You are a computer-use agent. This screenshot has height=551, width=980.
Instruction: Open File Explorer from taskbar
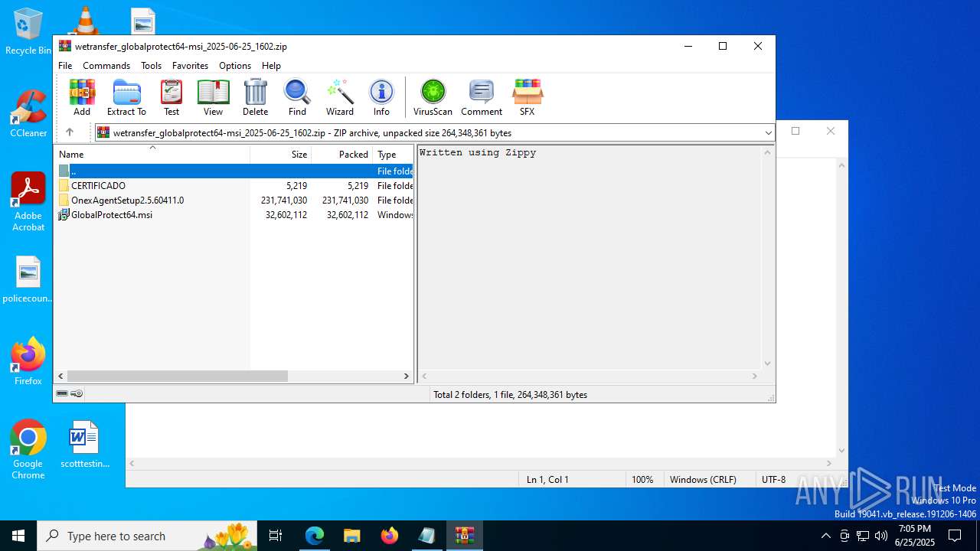[x=351, y=536]
